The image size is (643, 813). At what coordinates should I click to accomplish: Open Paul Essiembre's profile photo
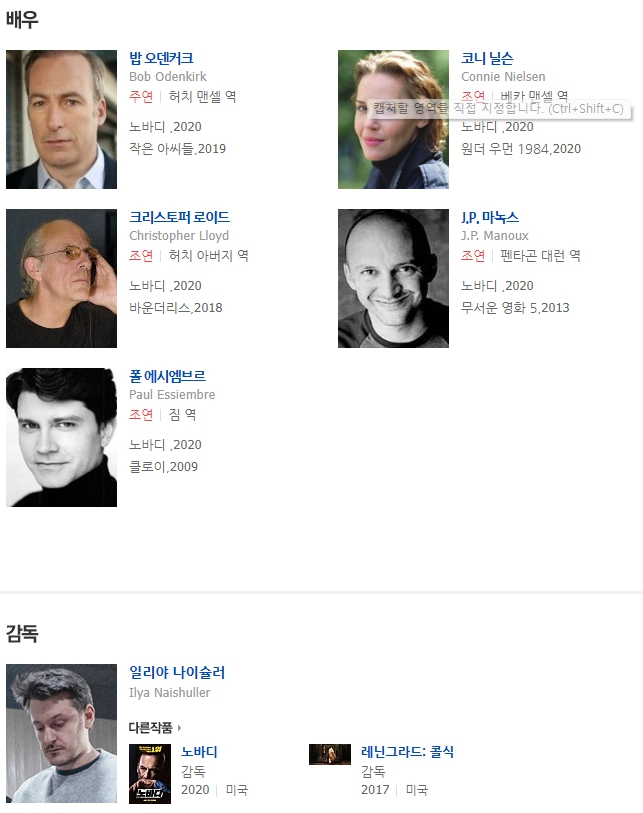point(61,438)
